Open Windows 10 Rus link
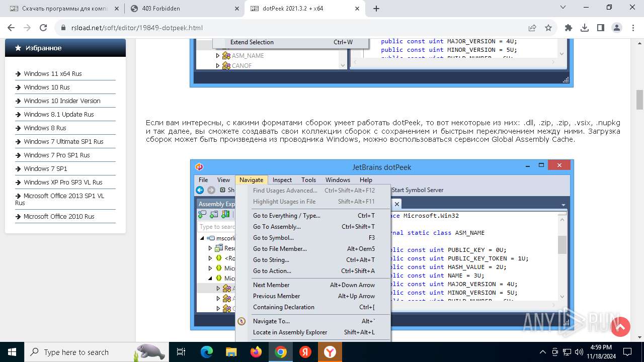The image size is (644, 362). coord(46,87)
